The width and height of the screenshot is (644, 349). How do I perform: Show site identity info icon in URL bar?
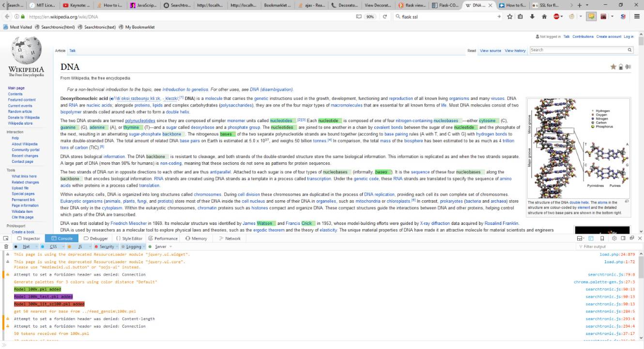[x=18, y=16]
